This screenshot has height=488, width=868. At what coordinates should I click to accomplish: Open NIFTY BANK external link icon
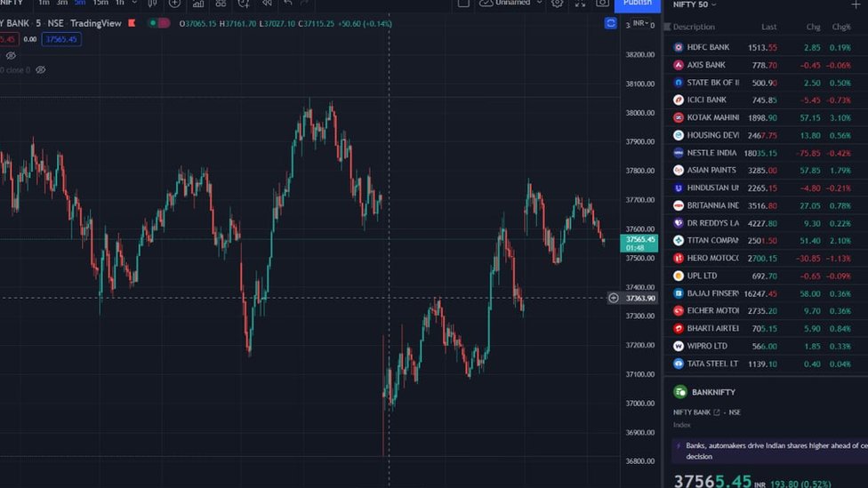click(x=717, y=412)
